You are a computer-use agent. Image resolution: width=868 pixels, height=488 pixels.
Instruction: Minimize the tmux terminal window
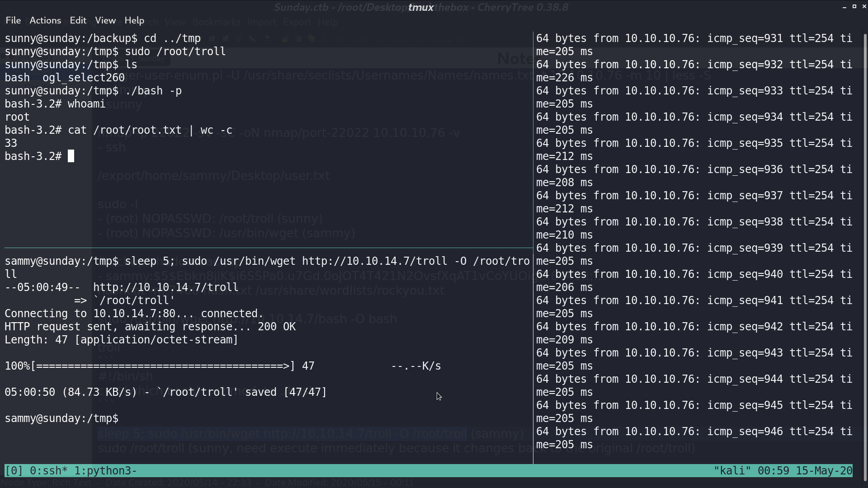[844, 7]
